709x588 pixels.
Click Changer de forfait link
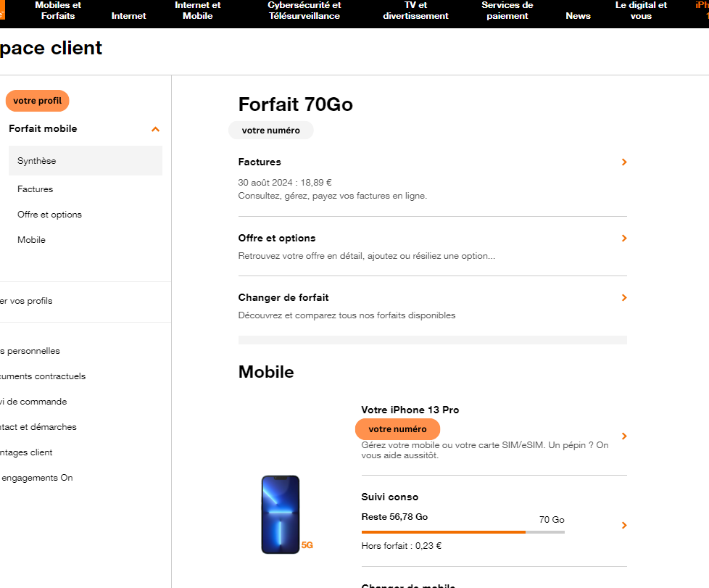283,298
